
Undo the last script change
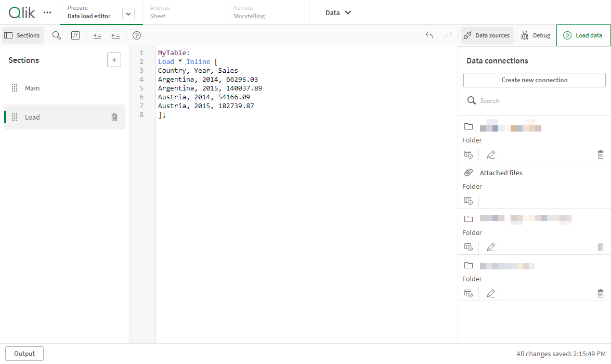click(x=429, y=35)
